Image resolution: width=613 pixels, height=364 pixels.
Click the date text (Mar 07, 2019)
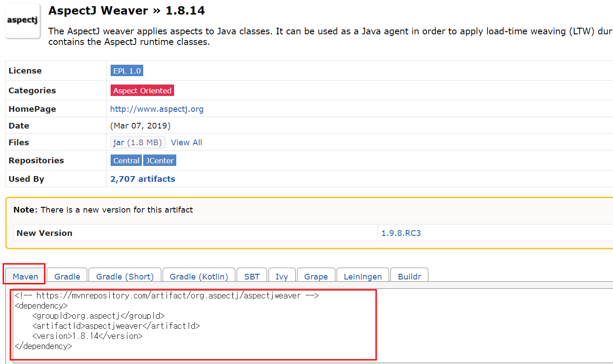pos(140,126)
